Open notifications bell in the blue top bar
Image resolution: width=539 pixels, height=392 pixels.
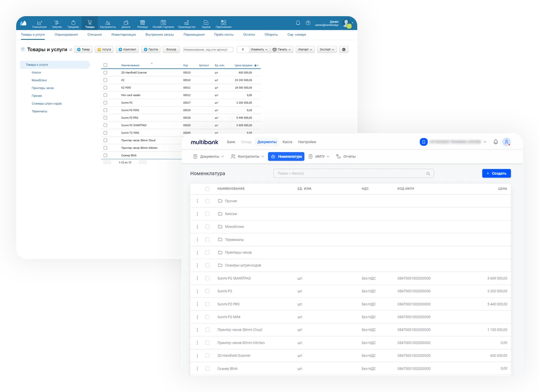click(298, 23)
